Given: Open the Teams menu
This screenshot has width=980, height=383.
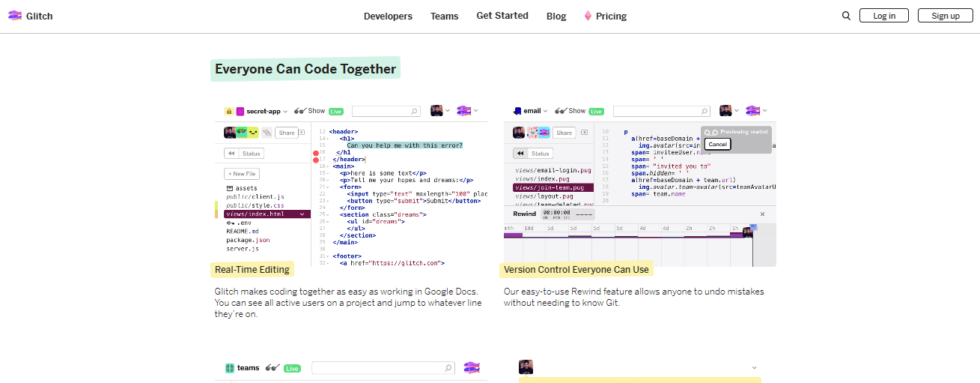Looking at the screenshot, I should (x=444, y=16).
